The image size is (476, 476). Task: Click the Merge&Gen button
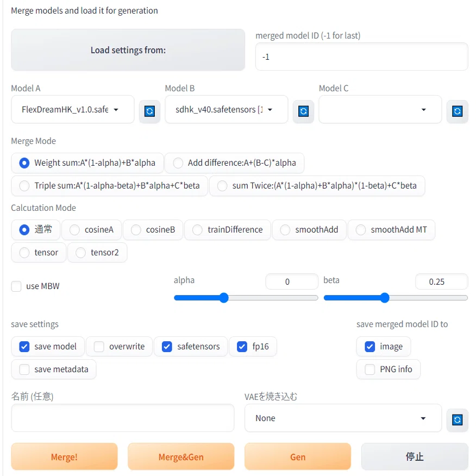181,456
